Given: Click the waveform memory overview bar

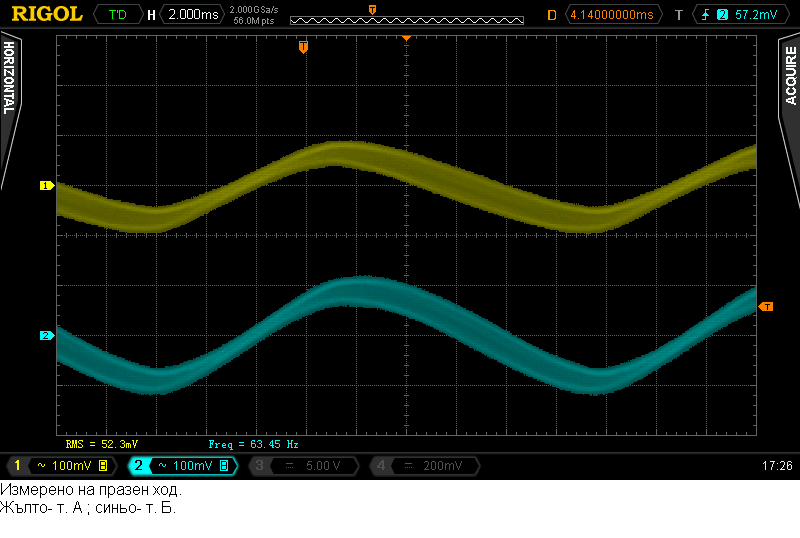Looking at the screenshot, I should tap(407, 20).
